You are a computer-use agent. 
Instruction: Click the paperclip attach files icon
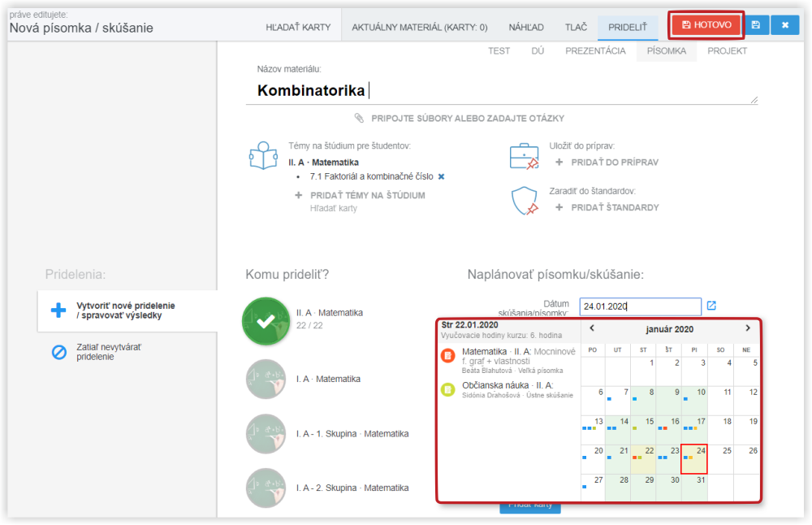[x=360, y=118]
